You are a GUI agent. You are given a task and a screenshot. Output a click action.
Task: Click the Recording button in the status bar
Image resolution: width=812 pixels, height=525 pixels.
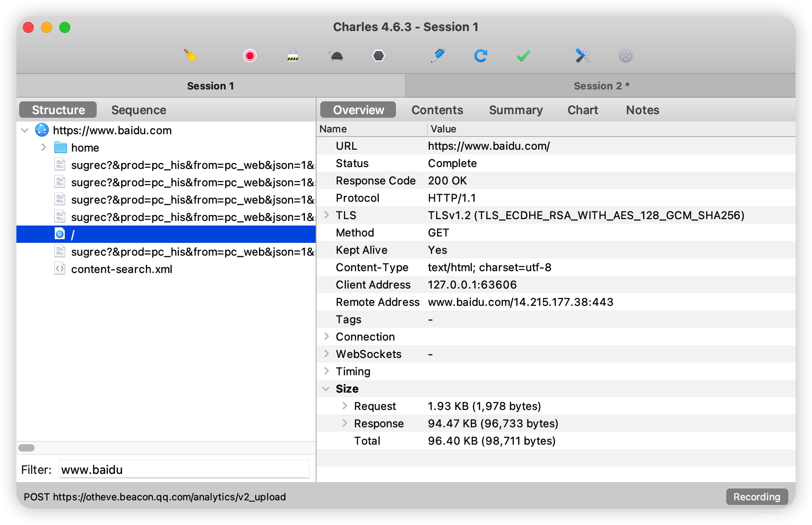tap(757, 497)
